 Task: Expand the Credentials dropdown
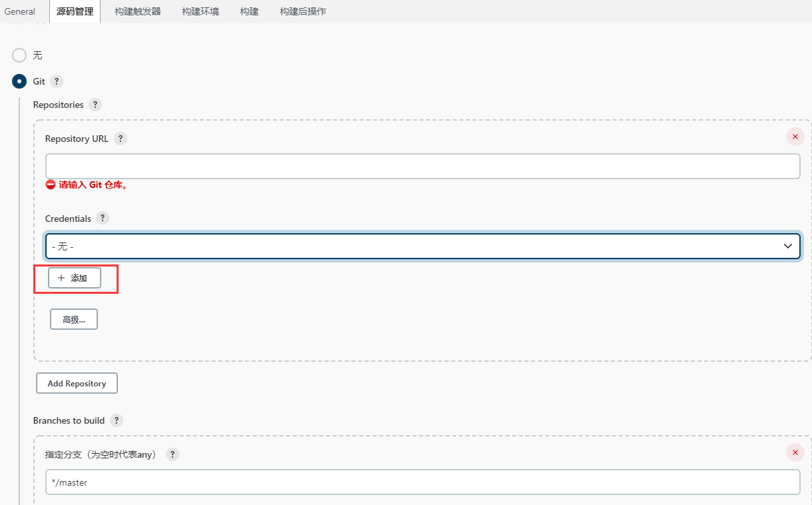[x=423, y=247]
